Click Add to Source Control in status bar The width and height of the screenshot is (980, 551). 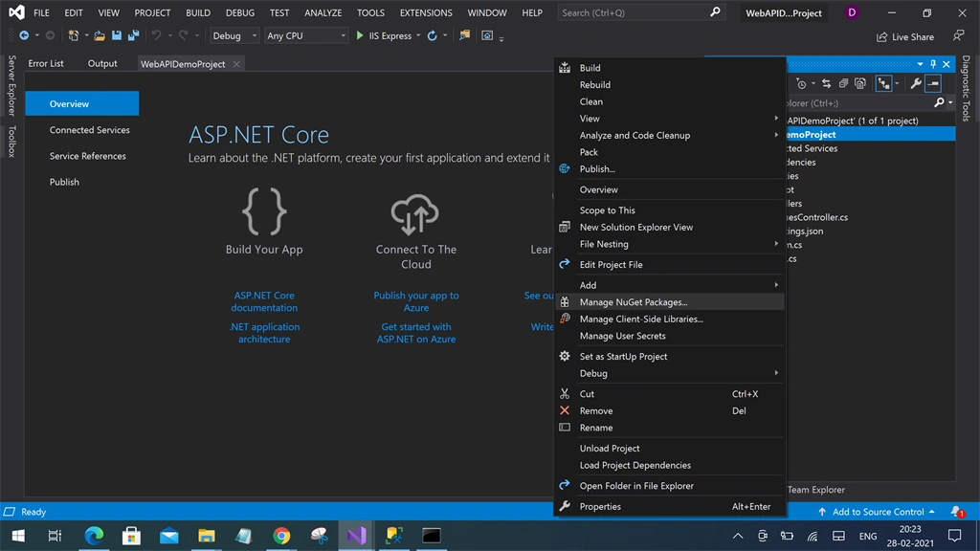pyautogui.click(x=877, y=512)
